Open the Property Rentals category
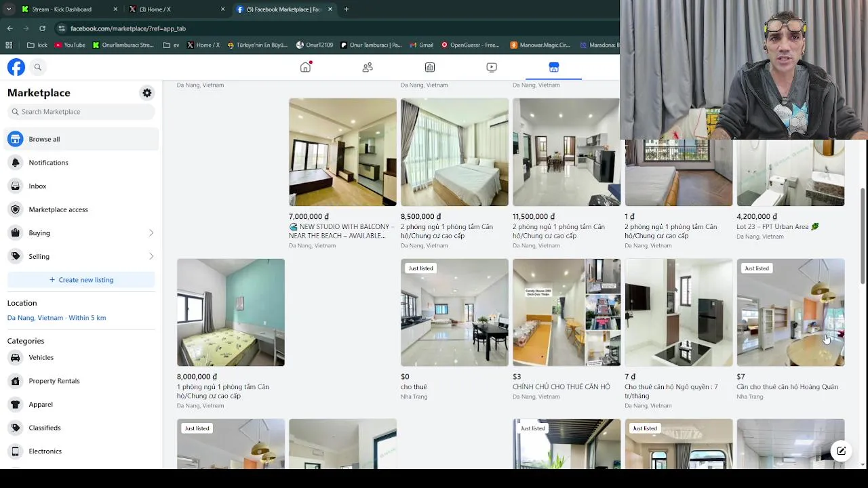Screen dimensions: 868x488 coord(81,381)
